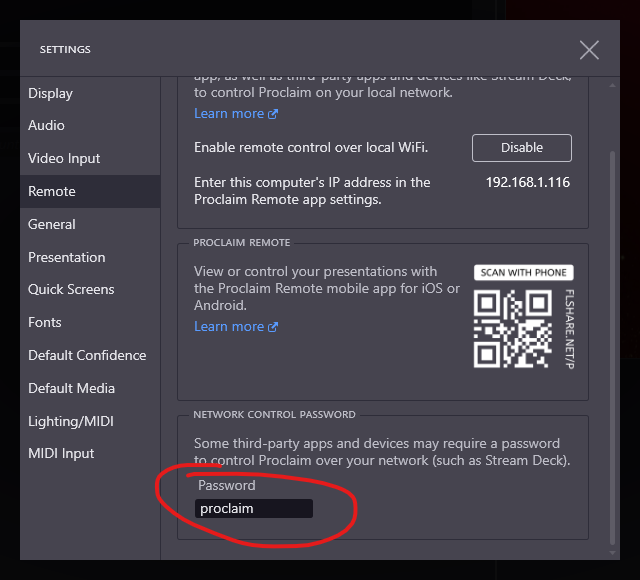The image size is (640, 580).
Task: Open the Audio settings section
Action: click(x=46, y=126)
